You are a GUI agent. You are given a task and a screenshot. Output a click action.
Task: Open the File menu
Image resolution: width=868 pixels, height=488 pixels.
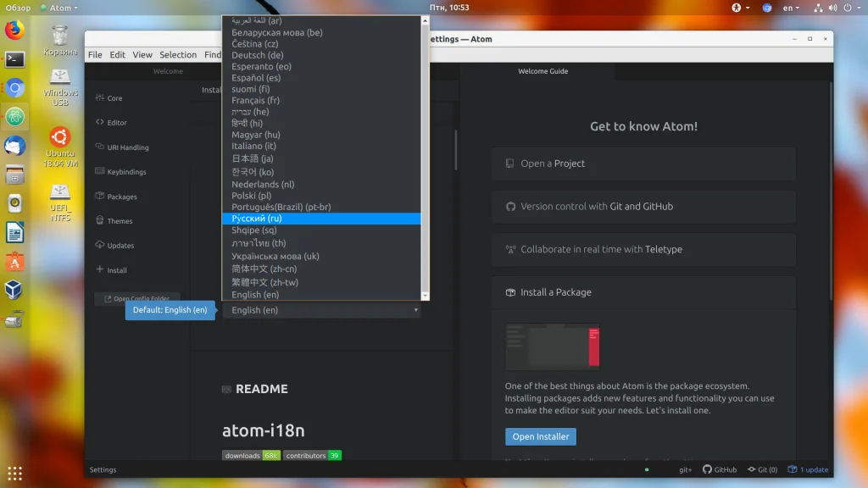(x=95, y=55)
